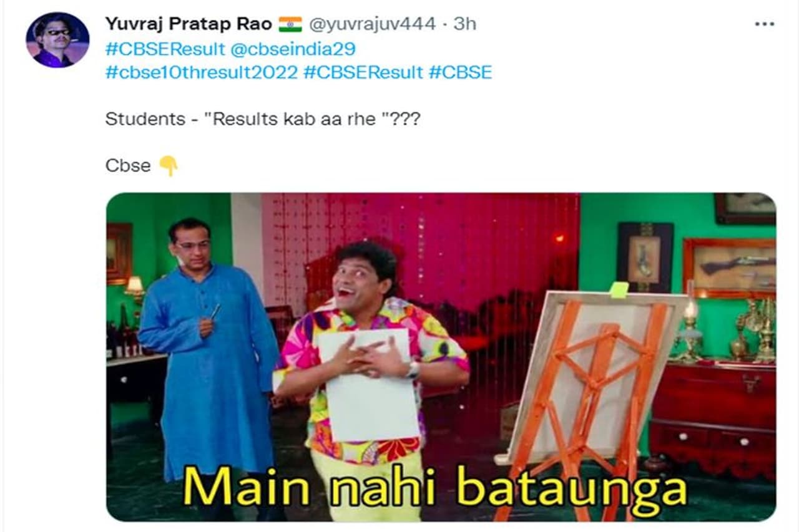Screen dimensions: 799x532
Task: Click the 3h timestamp of the tweet
Action: 464,24
